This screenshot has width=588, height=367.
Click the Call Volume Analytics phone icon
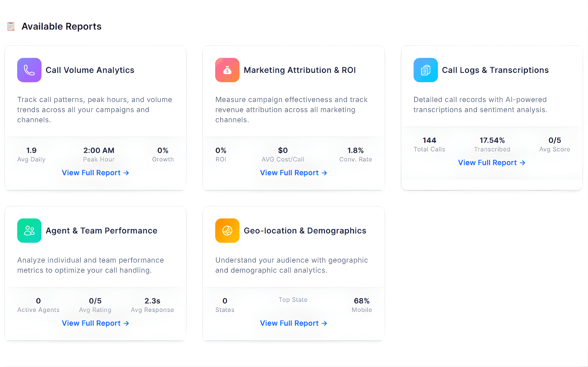(x=29, y=70)
